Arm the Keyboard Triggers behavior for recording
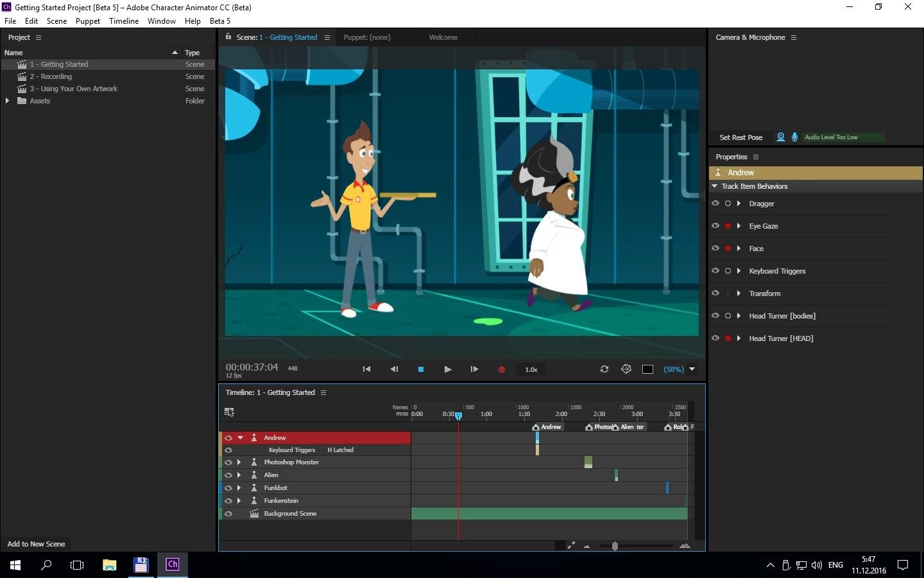 pyautogui.click(x=728, y=271)
